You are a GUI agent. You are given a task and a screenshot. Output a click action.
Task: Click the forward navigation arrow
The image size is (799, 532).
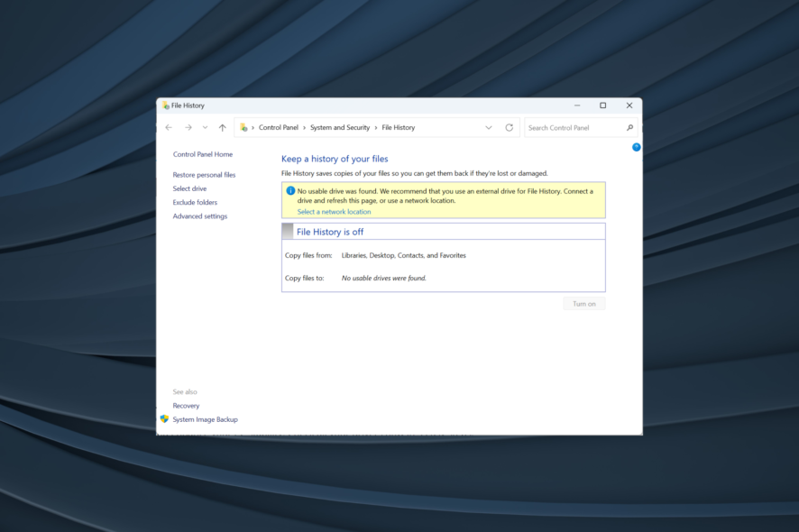click(188, 127)
